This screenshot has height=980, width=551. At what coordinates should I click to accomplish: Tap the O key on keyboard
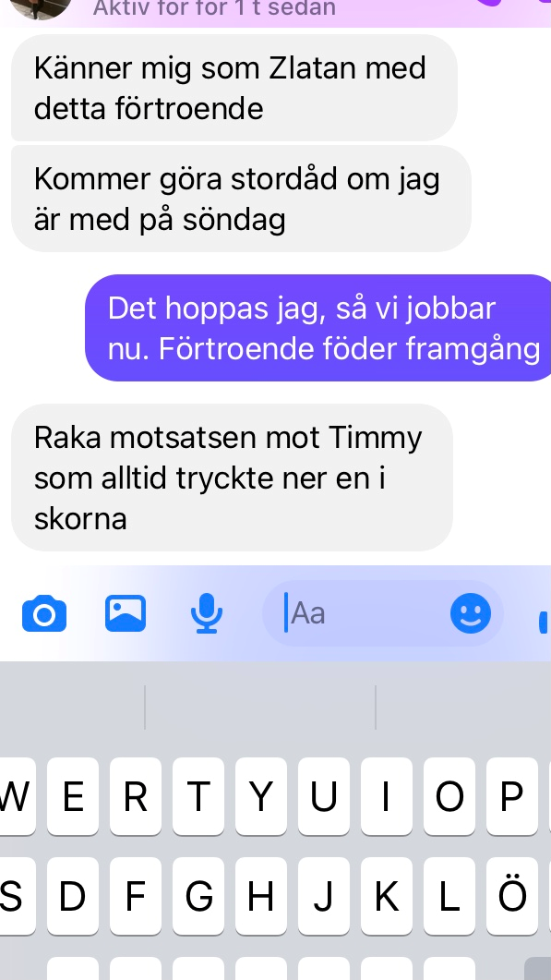click(x=449, y=795)
